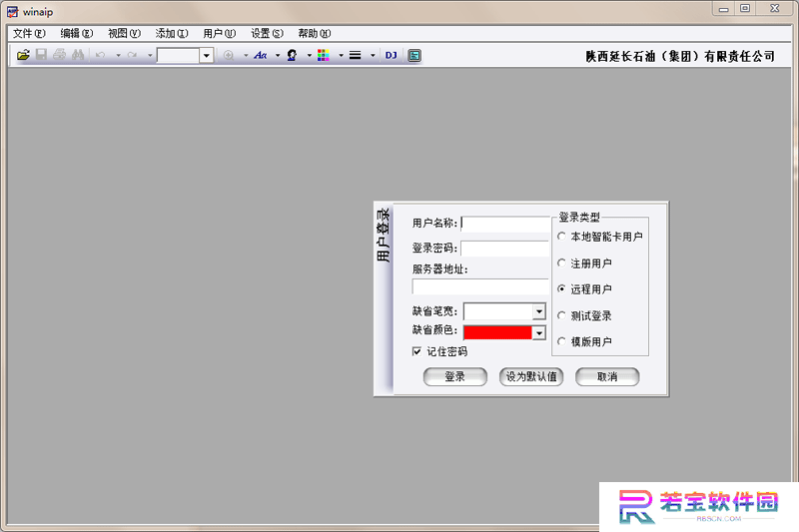This screenshot has width=799, height=532.
Task: Click the undo arrow icon
Action: (x=101, y=55)
